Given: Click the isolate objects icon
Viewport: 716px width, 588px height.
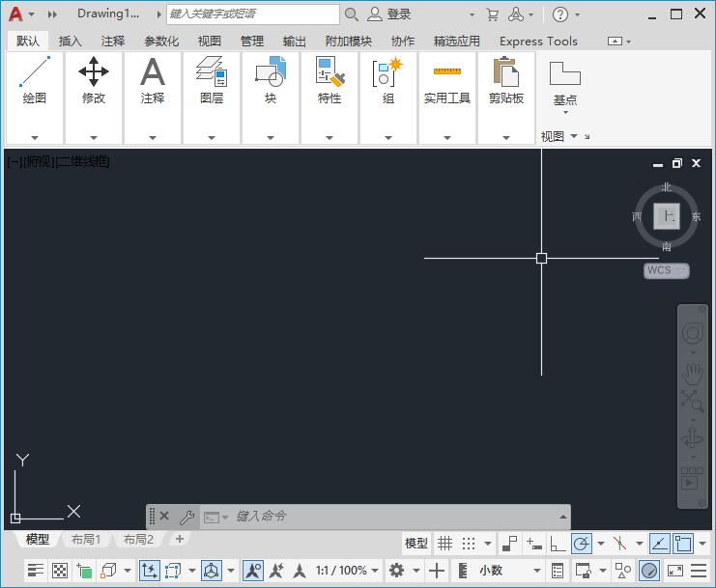Looking at the screenshot, I should [x=623, y=571].
